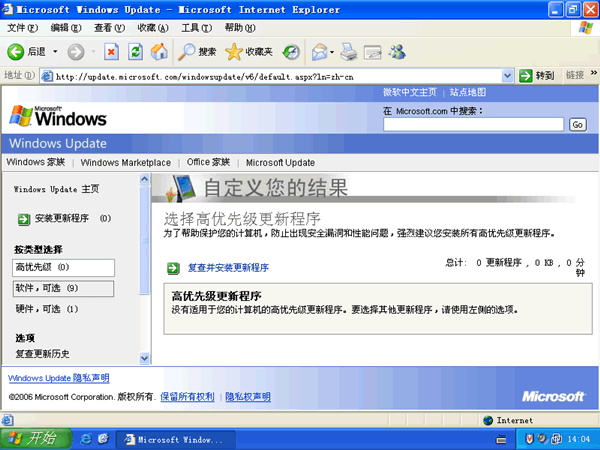Click green arrow icon next to 复查并安装更新程序
Screen dimensions: 600x450
point(173,268)
